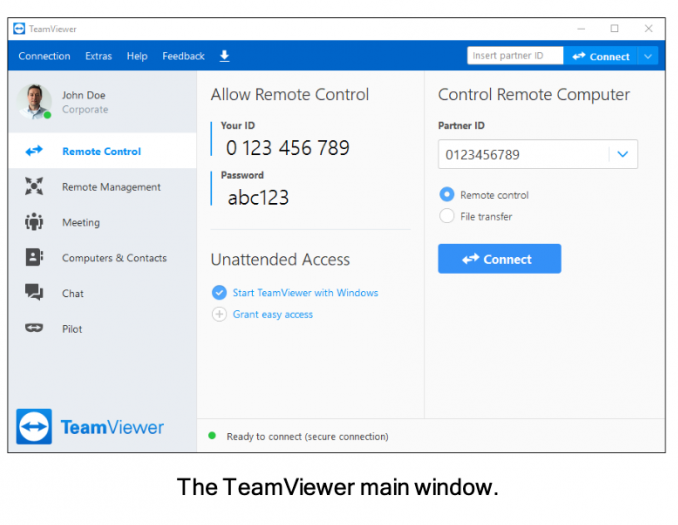
Task: Click the Remote Management icon in sidebar
Action: click(x=34, y=186)
